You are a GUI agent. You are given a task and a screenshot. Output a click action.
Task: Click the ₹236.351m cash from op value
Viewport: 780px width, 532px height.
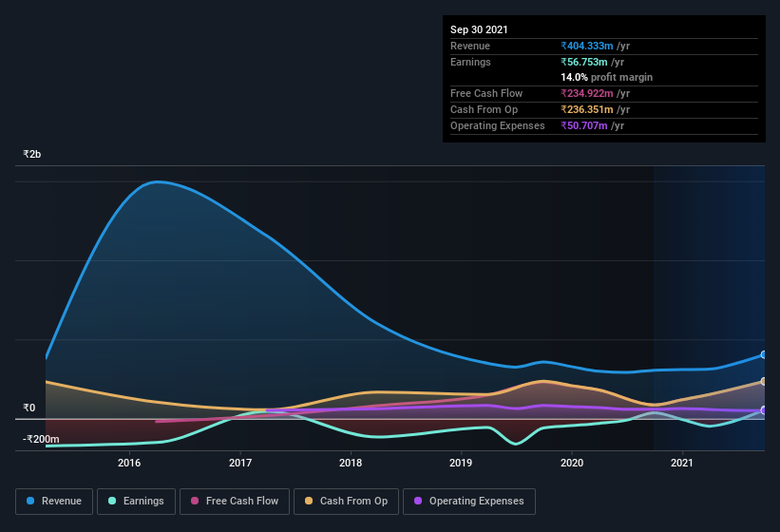point(587,109)
